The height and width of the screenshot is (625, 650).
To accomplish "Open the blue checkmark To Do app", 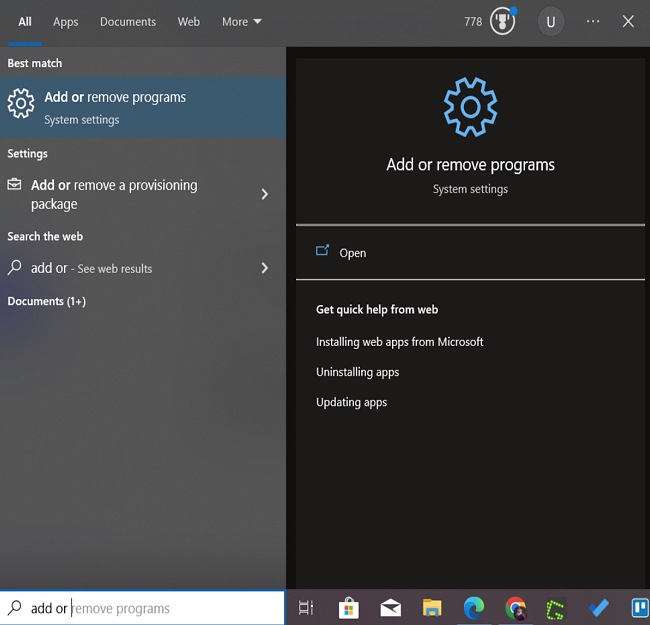I will tap(598, 608).
